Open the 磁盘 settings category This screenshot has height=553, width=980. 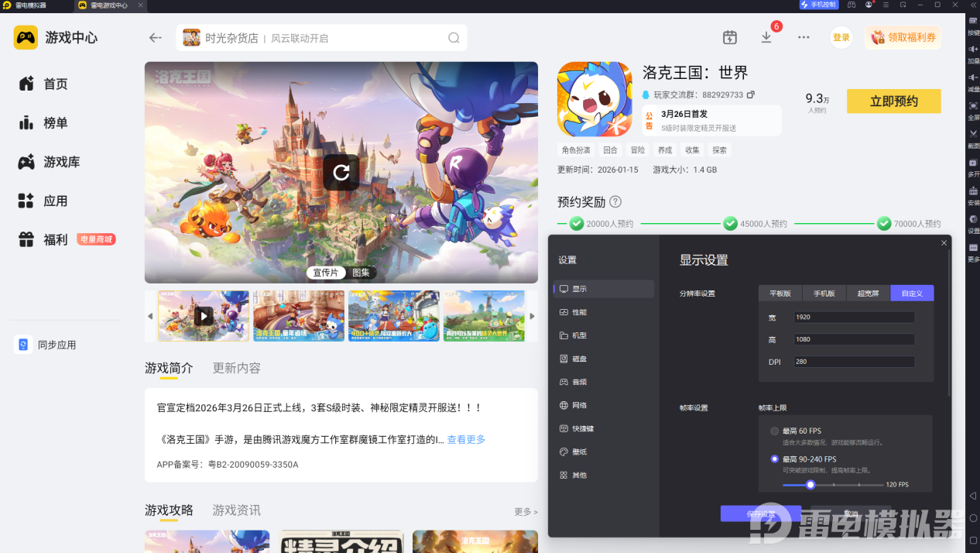tap(604, 359)
